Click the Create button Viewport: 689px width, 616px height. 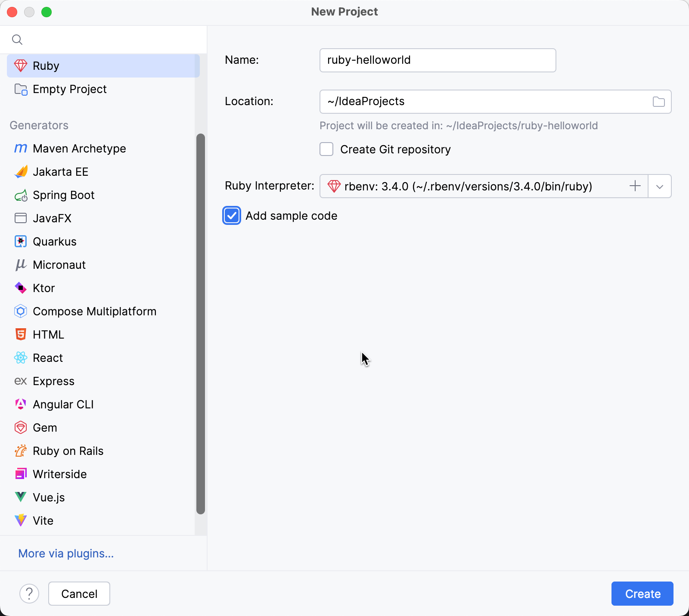click(x=642, y=594)
